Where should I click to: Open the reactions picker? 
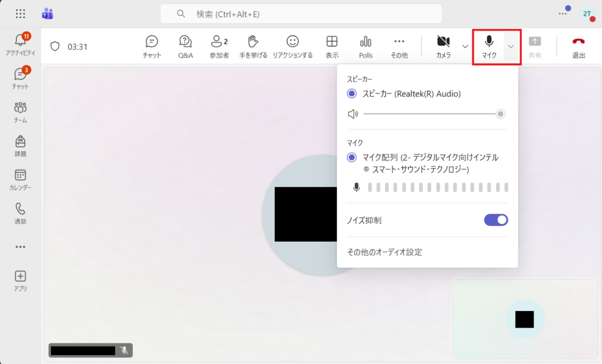[x=292, y=46]
